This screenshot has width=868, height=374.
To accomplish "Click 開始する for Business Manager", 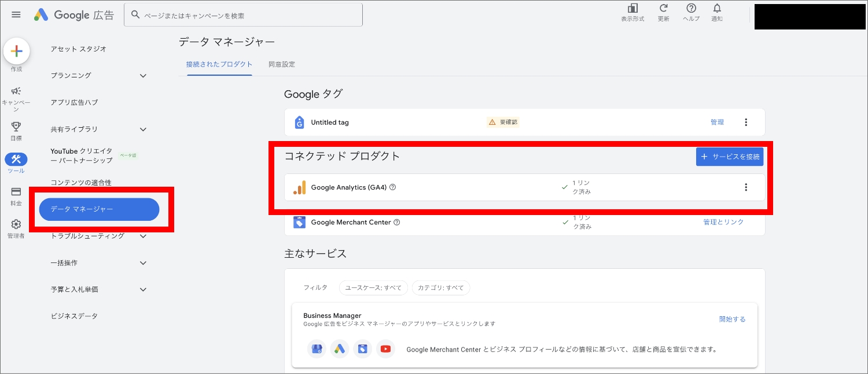I will [733, 319].
